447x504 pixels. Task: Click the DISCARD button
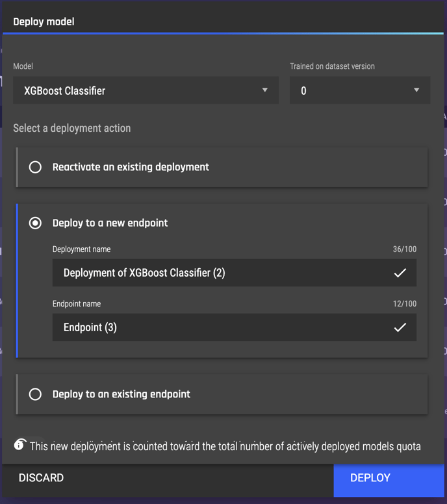(41, 478)
